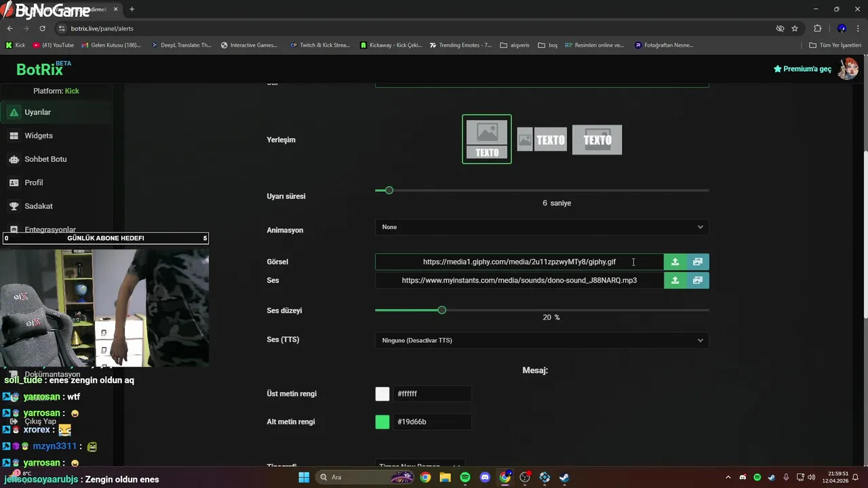Open Resimleri online bookmark
Image resolution: width=868 pixels, height=488 pixels.
coord(594,45)
